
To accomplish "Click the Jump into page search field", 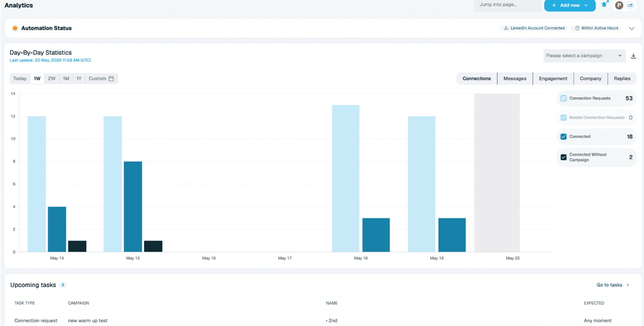I will (x=508, y=5).
